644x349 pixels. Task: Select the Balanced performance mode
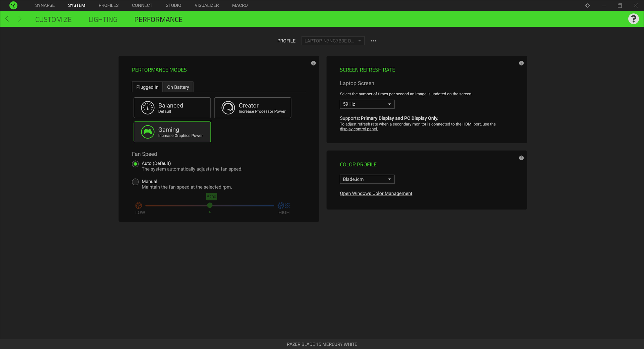point(172,108)
